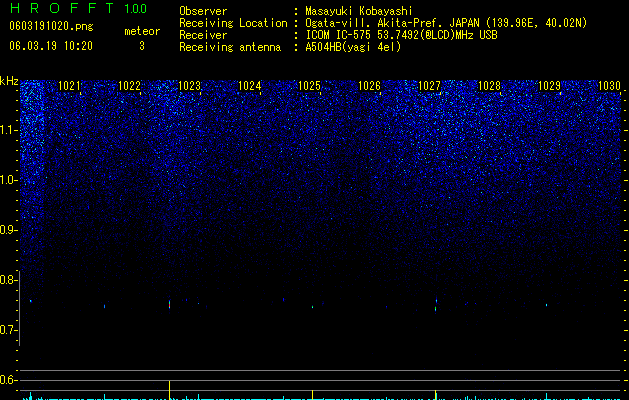Click the green meteor echo below 1027
Screen dimensions: 629x400
click(435, 309)
